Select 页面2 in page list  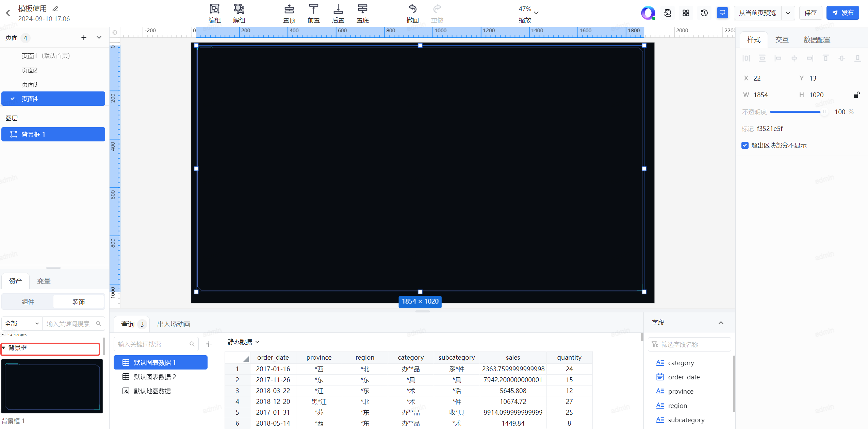coord(53,70)
